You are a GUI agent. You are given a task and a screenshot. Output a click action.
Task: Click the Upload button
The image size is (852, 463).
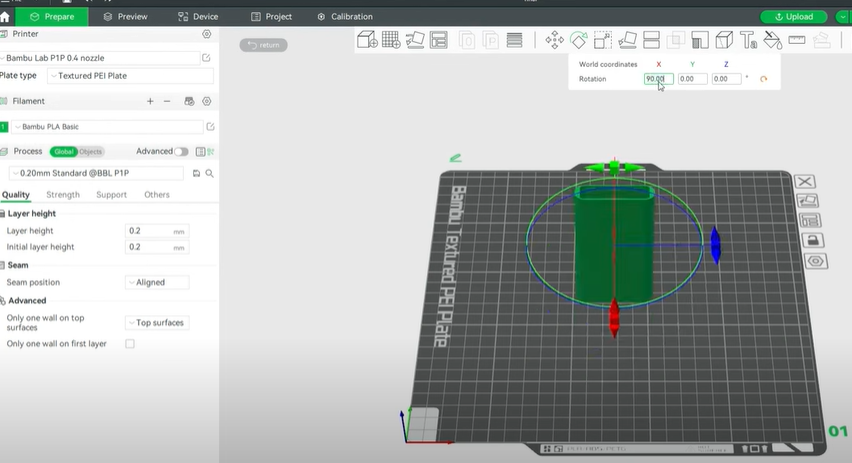click(x=794, y=17)
